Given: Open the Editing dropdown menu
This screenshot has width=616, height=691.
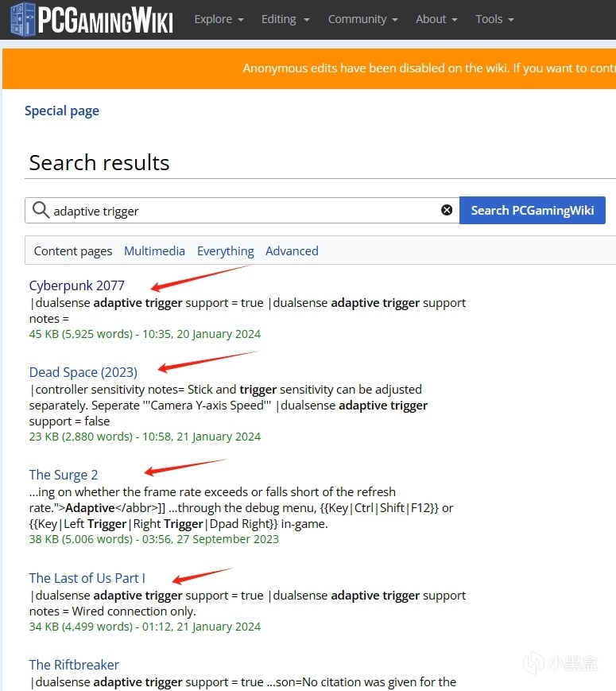Looking at the screenshot, I should click(x=285, y=19).
